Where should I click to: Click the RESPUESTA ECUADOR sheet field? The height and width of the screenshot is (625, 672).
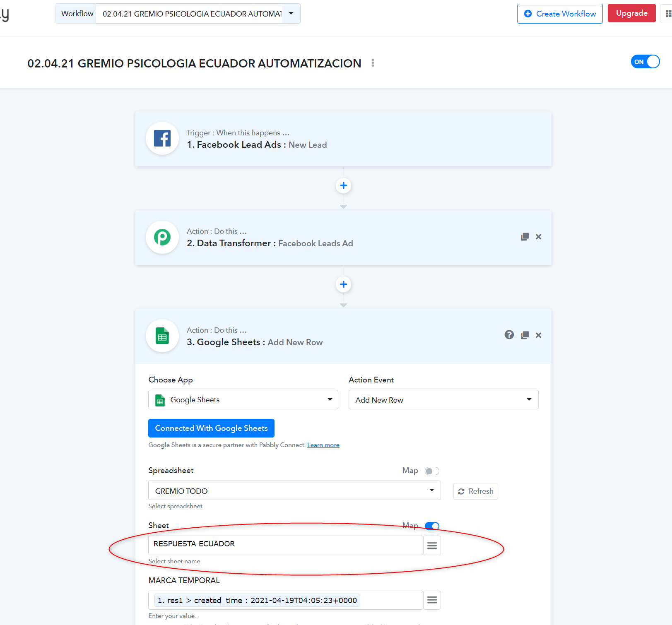tap(285, 546)
